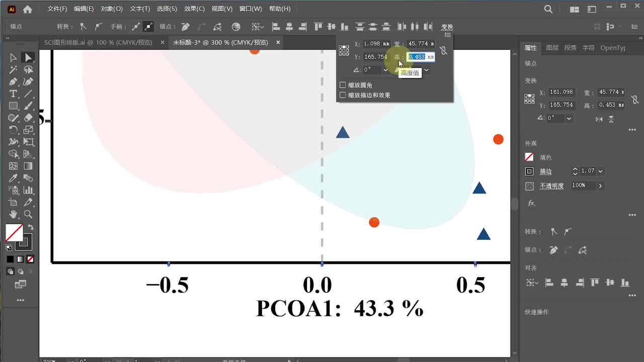644x362 pixels.
Task: Pick the Eyedropper tool
Action: [13, 178]
